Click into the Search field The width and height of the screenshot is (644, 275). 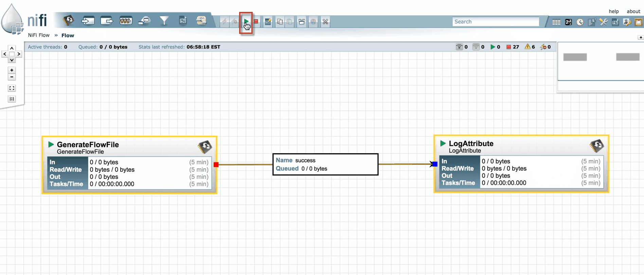[495, 22]
